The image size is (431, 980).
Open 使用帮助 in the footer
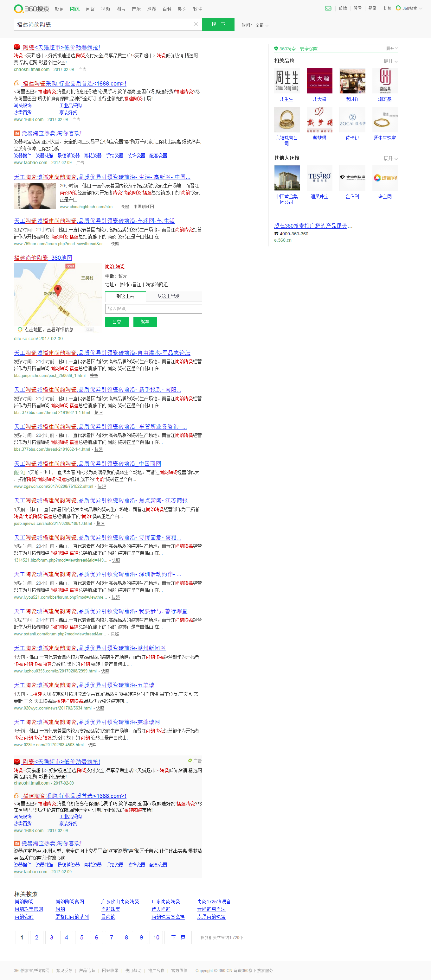point(133,971)
